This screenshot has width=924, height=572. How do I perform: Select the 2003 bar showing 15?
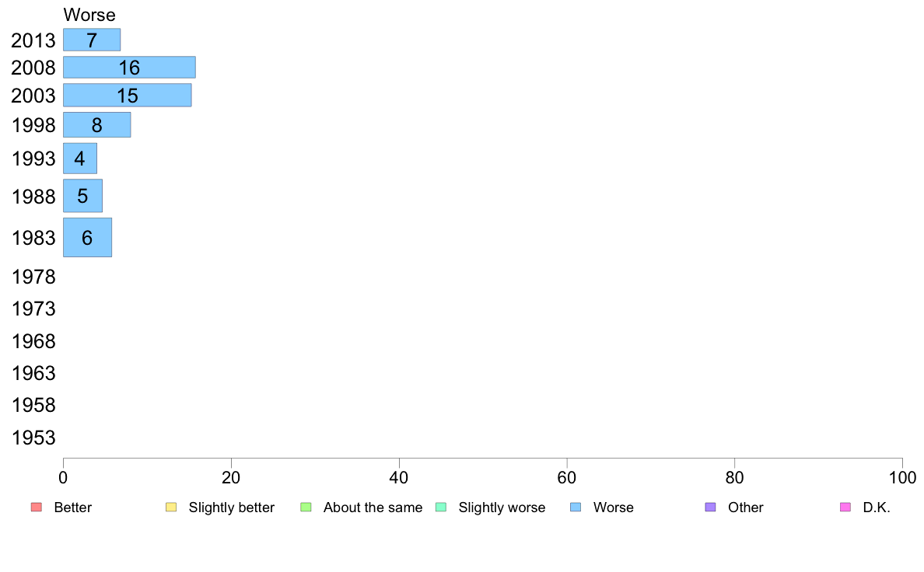128,96
